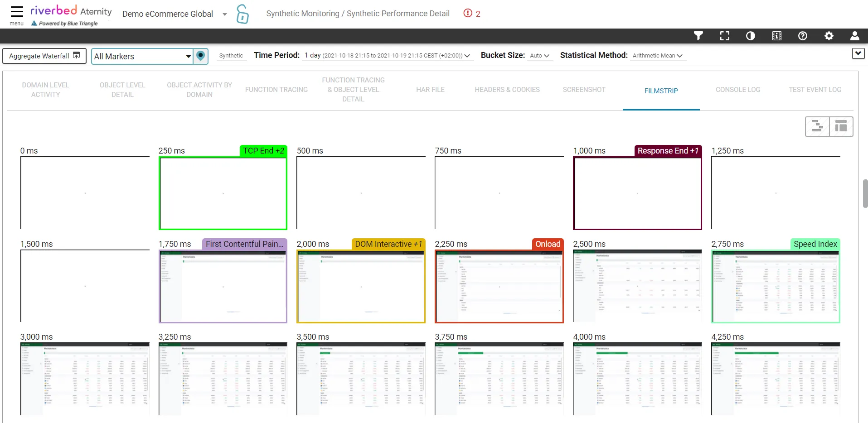
Task: Click the alerts indicator showing 2
Action: click(472, 14)
